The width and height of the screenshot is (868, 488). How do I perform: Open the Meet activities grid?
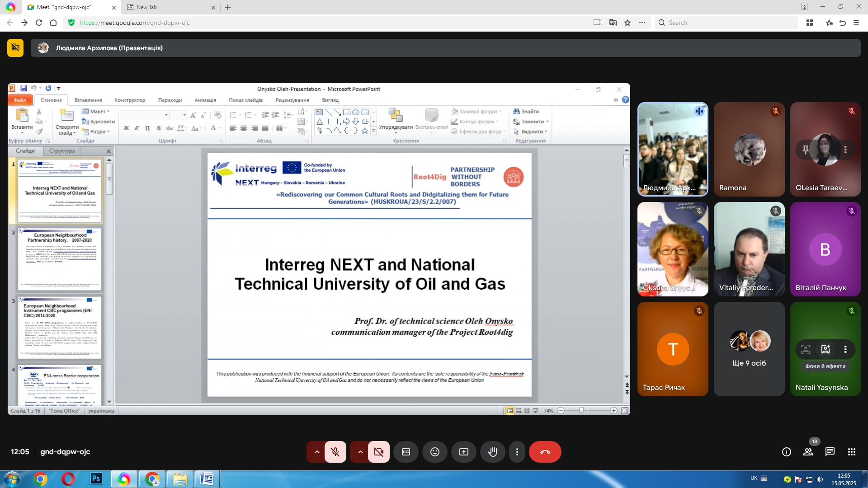[x=852, y=452]
